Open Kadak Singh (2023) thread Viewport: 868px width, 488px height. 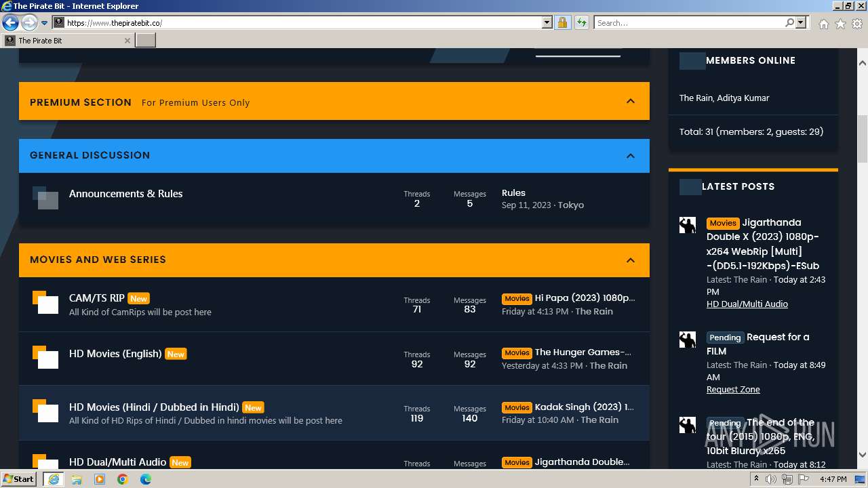585,407
